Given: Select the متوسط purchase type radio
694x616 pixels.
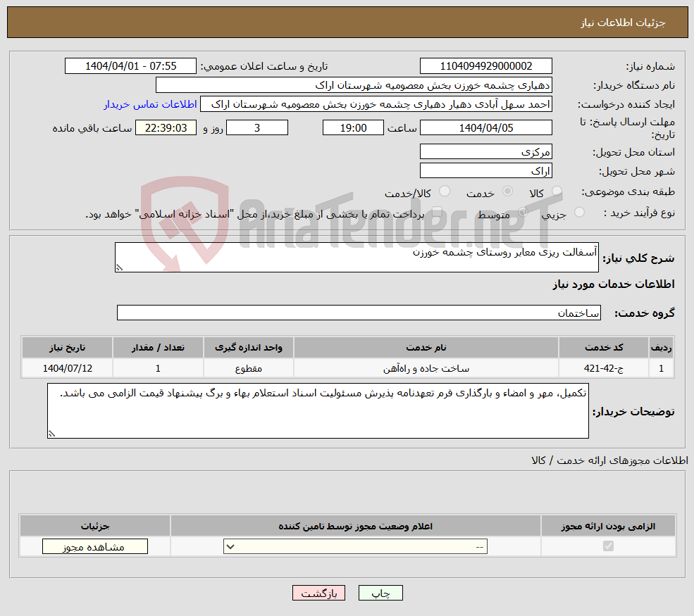Looking at the screenshot, I should coord(523,213).
